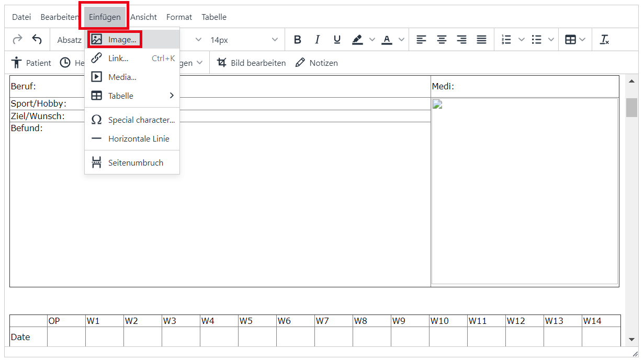Viewport: 644px width, 361px height.
Task: Open the Einfügen menu
Action: 105,17
